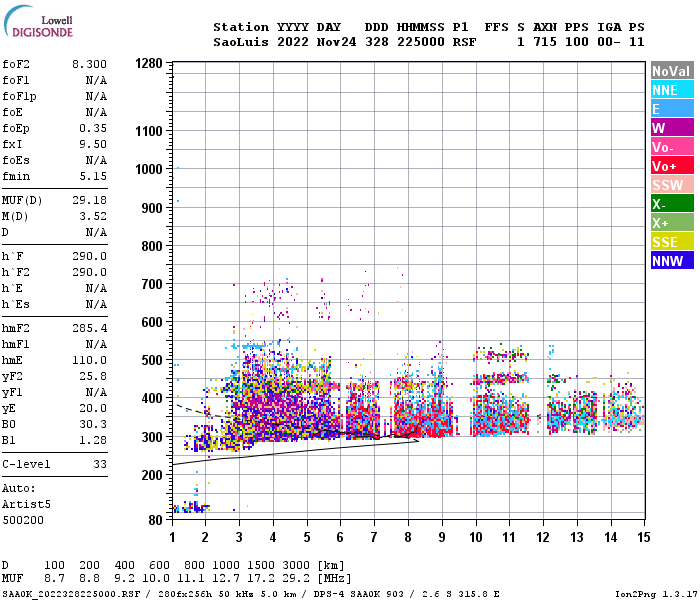The width and height of the screenshot is (700, 600).
Task: Click the hmE value 110.0
Action: (89, 361)
